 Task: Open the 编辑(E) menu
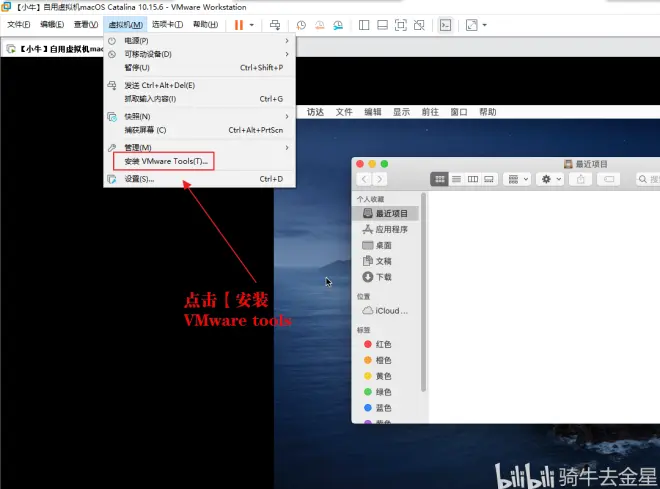52,24
